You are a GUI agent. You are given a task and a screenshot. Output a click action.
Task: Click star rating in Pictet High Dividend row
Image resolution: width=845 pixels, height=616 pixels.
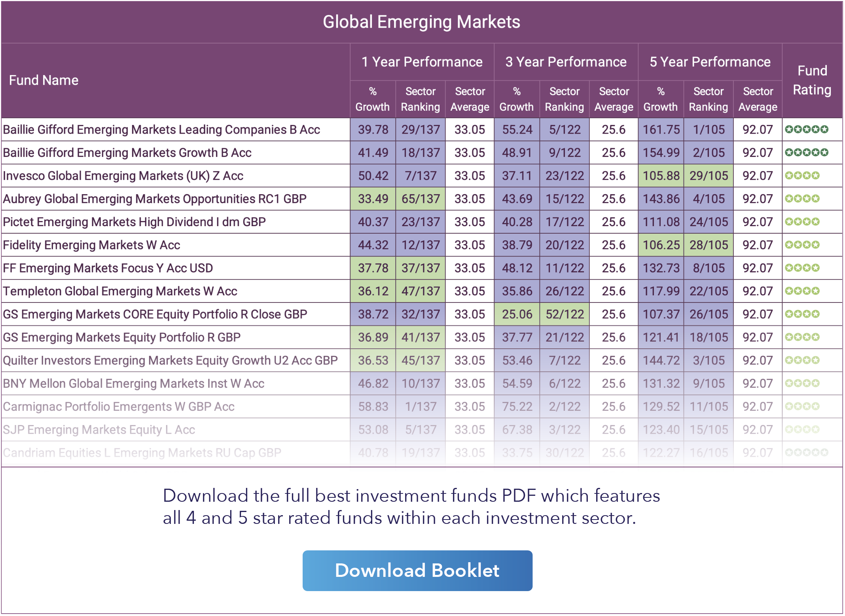tap(802, 222)
